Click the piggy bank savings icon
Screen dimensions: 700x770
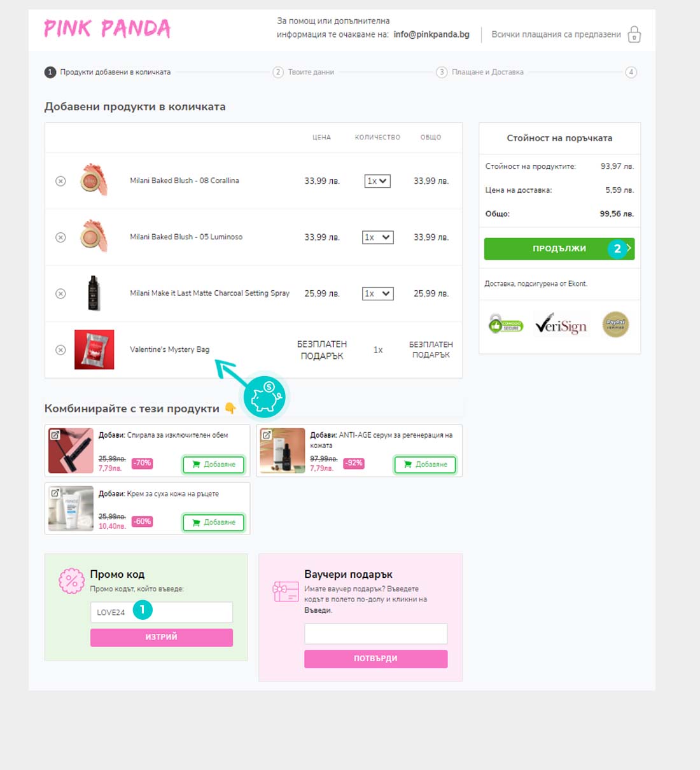[x=265, y=396]
